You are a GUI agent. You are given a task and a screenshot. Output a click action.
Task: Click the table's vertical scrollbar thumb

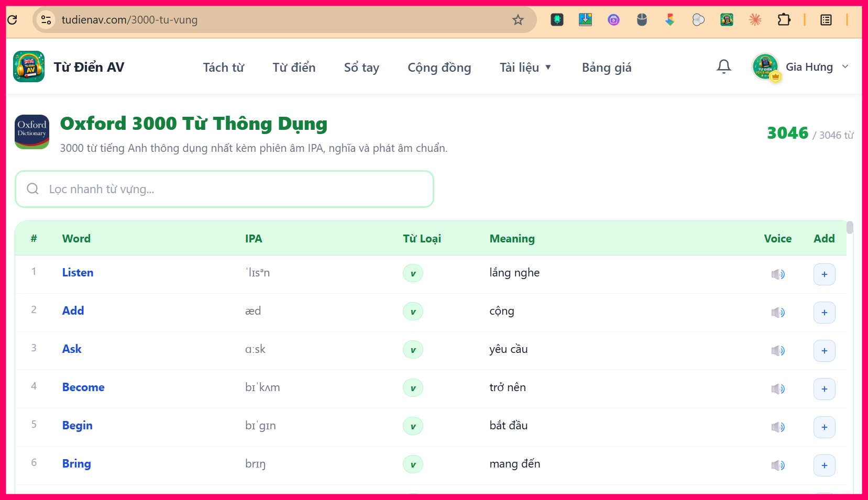click(x=850, y=227)
